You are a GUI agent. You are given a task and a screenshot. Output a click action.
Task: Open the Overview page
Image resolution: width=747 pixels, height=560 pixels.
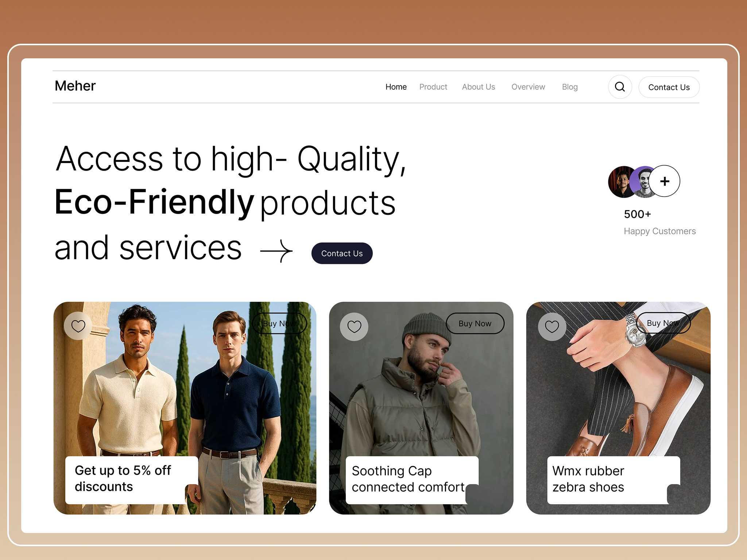pos(528,87)
